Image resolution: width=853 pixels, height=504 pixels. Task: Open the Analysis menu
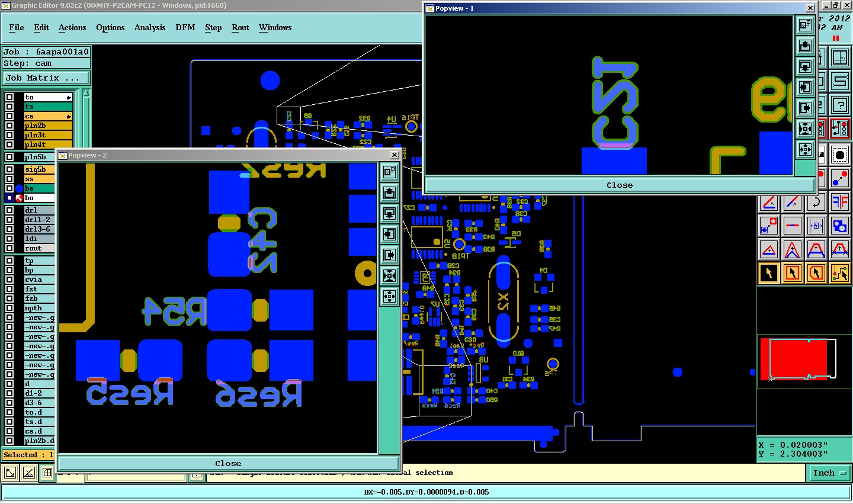(x=150, y=27)
